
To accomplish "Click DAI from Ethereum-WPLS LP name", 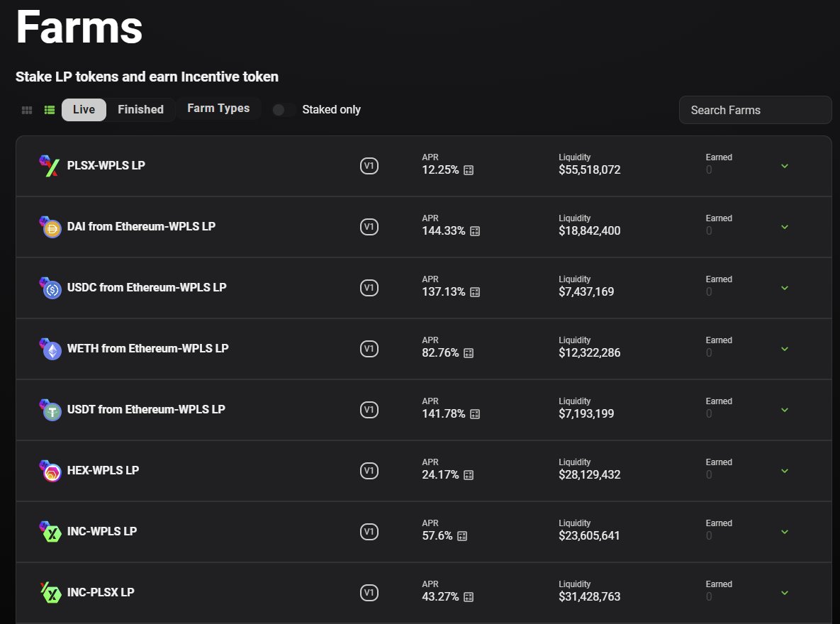I will (141, 227).
